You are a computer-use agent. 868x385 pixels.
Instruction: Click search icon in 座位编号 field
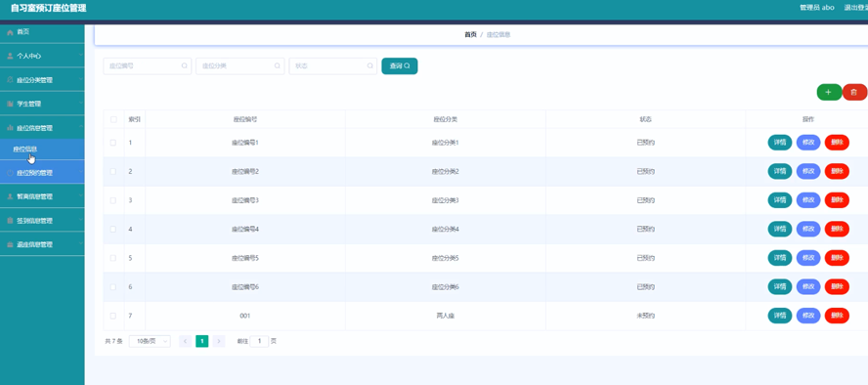pyautogui.click(x=185, y=65)
